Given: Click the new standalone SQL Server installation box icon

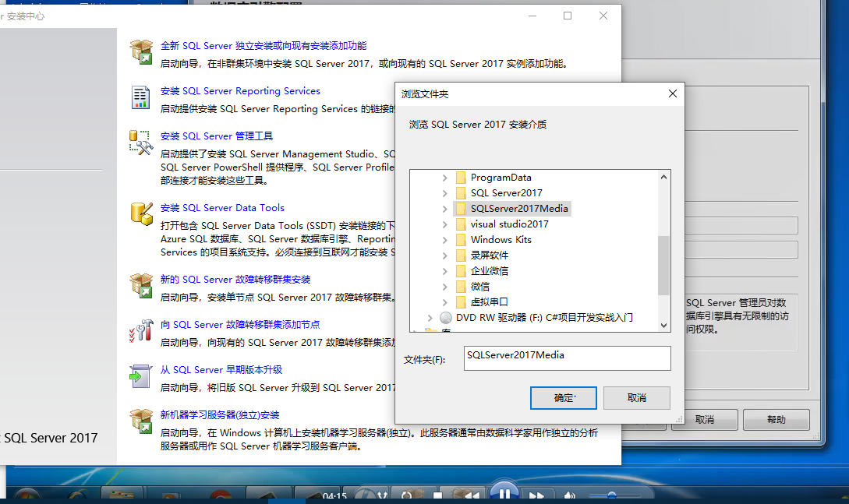Looking at the screenshot, I should coord(141,52).
